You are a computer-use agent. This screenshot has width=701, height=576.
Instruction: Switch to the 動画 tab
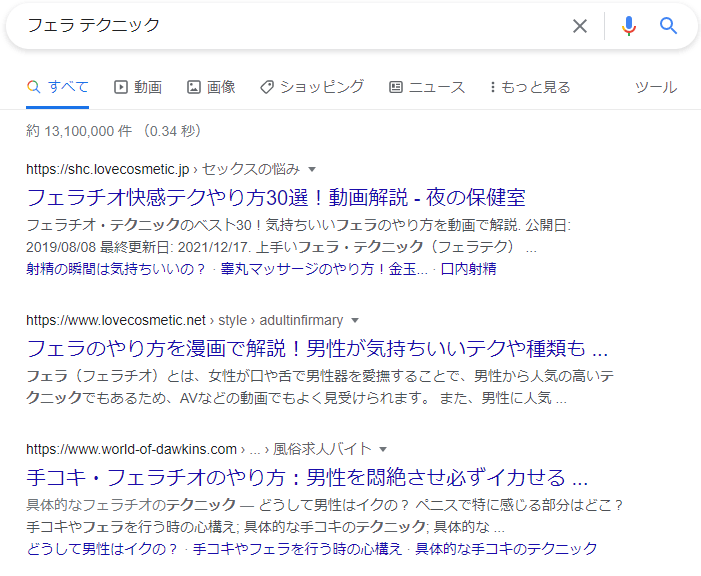pyautogui.click(x=138, y=87)
